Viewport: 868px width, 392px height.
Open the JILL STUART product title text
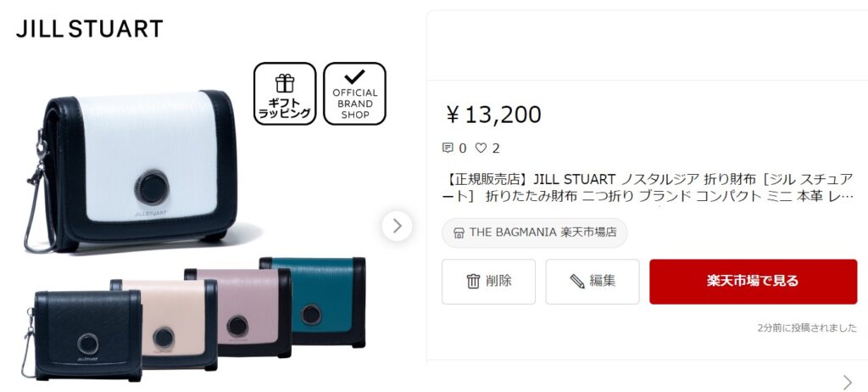(649, 188)
